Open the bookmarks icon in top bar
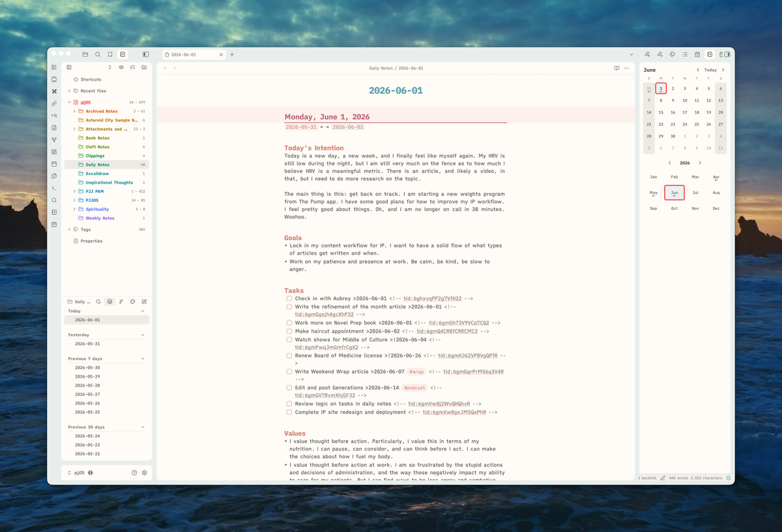The image size is (782, 532). coord(110,55)
